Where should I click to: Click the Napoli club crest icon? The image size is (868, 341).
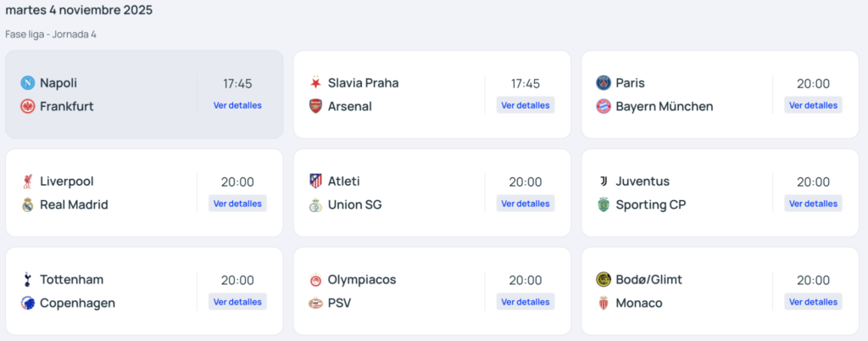(x=28, y=83)
